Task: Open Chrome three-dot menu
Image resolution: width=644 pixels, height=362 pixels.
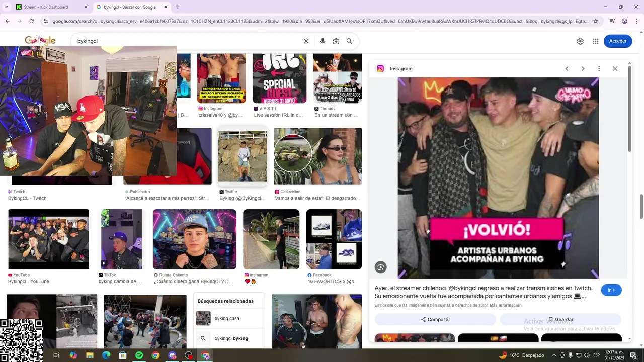Action: (x=636, y=21)
